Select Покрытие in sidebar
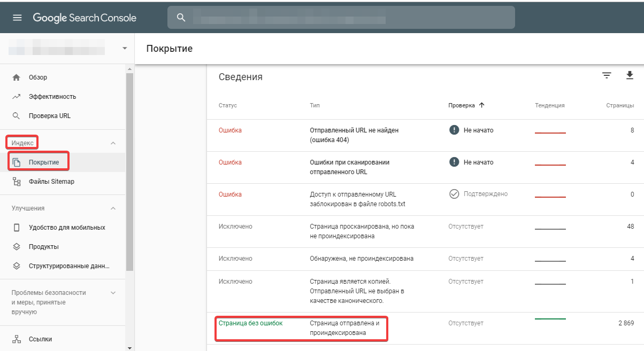Image resolution: width=644 pixels, height=351 pixels. [44, 162]
